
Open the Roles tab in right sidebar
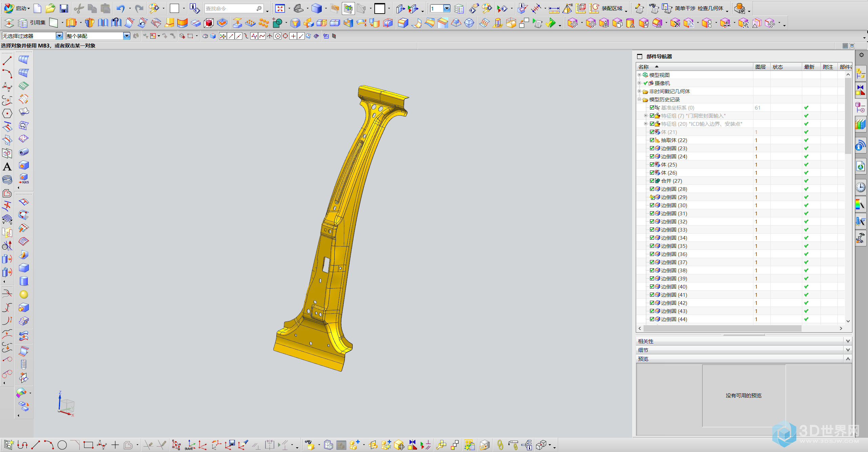click(861, 238)
